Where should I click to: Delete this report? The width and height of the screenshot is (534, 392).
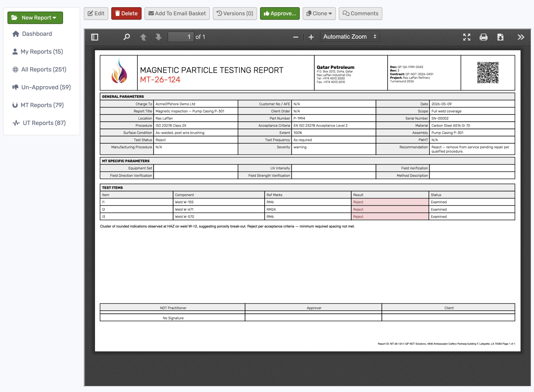pyautogui.click(x=126, y=13)
